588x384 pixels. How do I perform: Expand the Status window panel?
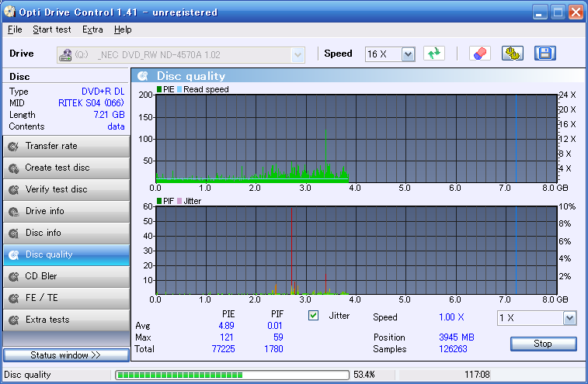click(x=66, y=355)
